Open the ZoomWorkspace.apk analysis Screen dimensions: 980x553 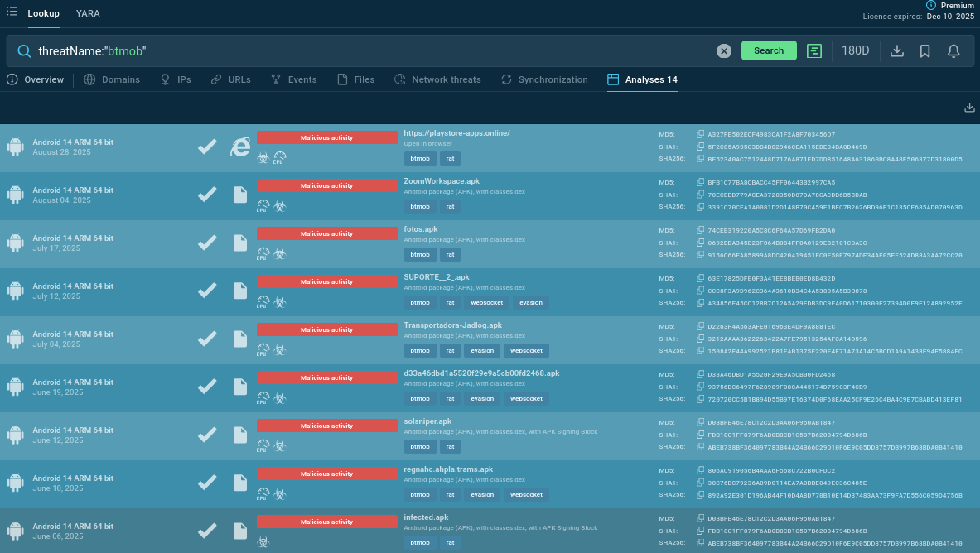pos(442,181)
